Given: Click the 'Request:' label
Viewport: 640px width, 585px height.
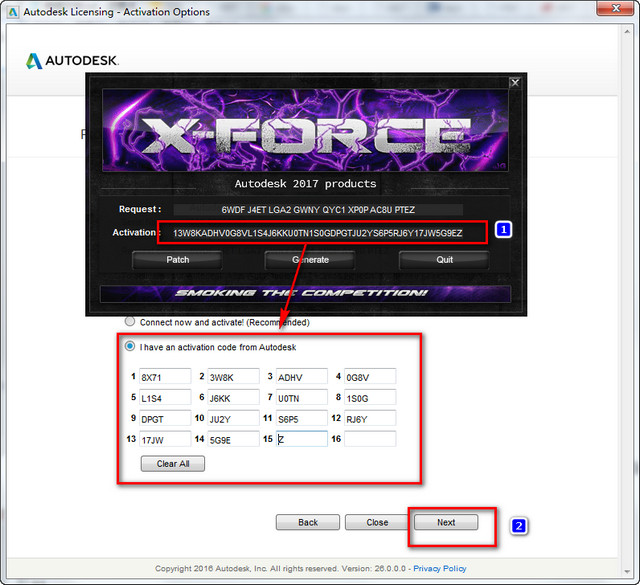Looking at the screenshot, I should coord(140,209).
